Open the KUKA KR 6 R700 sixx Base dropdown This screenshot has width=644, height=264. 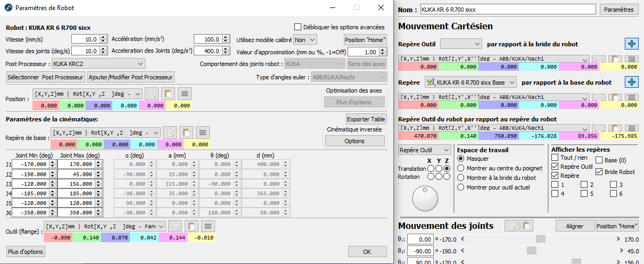click(x=471, y=82)
